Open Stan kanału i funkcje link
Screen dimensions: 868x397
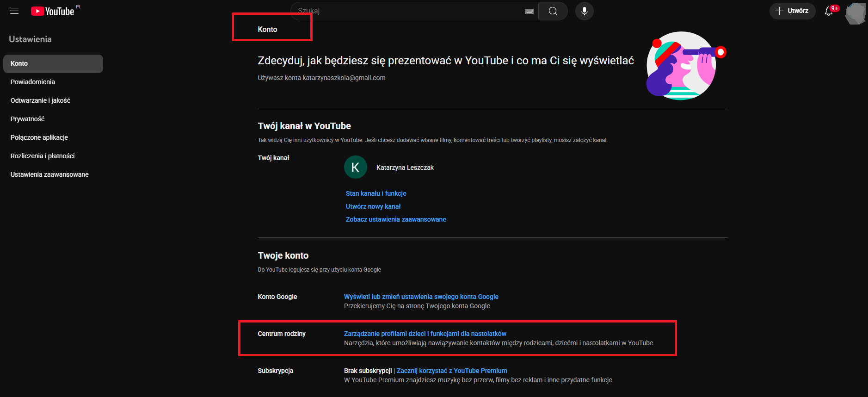(376, 193)
